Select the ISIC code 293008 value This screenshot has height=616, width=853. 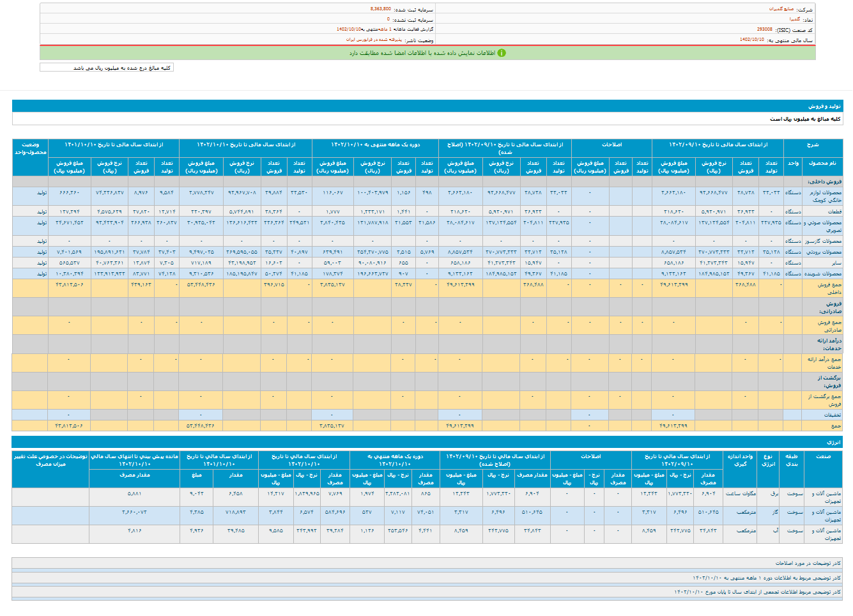point(764,30)
